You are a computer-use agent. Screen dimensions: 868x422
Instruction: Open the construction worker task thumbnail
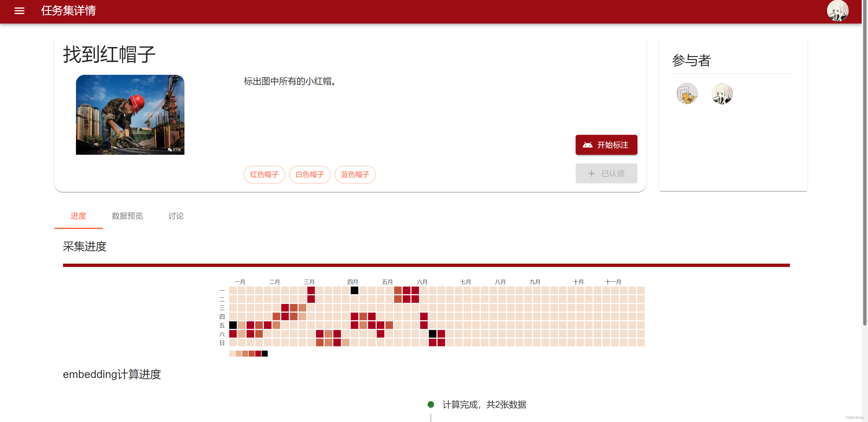coord(130,115)
